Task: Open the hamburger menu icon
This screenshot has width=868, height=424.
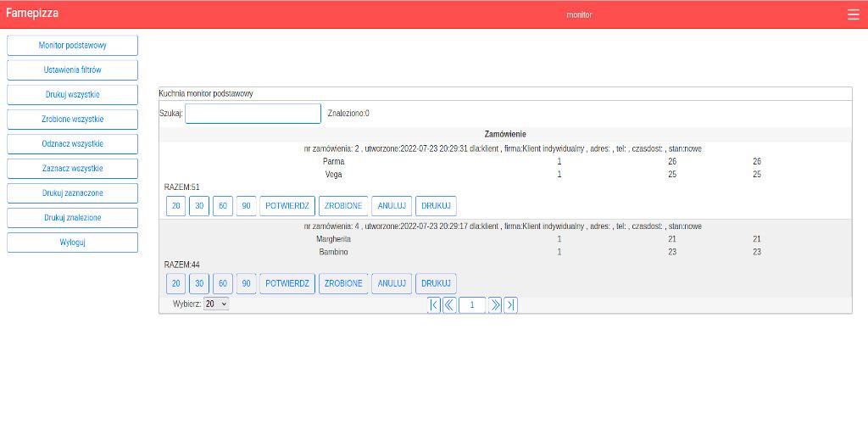Action: (x=853, y=14)
